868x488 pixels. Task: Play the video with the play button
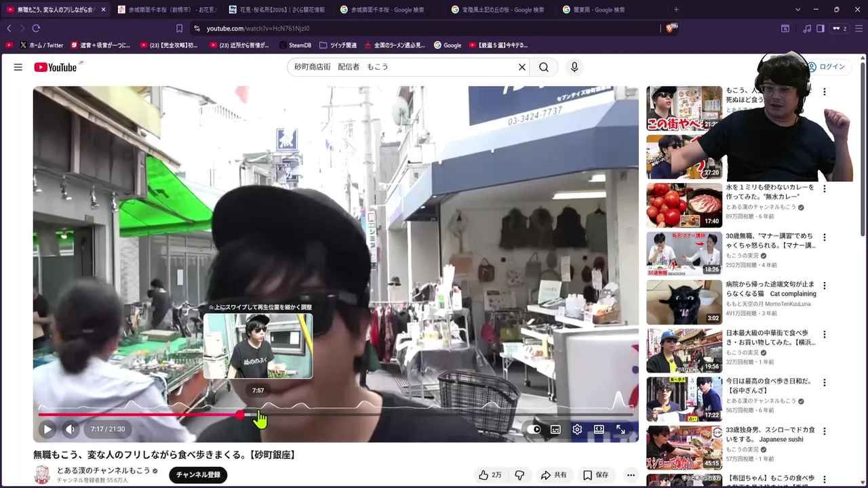click(47, 429)
